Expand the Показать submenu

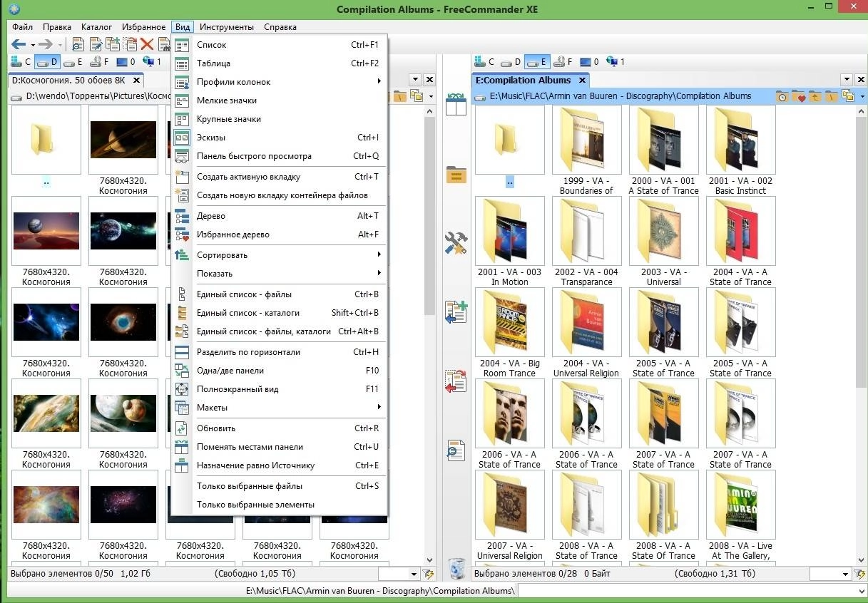click(x=280, y=274)
